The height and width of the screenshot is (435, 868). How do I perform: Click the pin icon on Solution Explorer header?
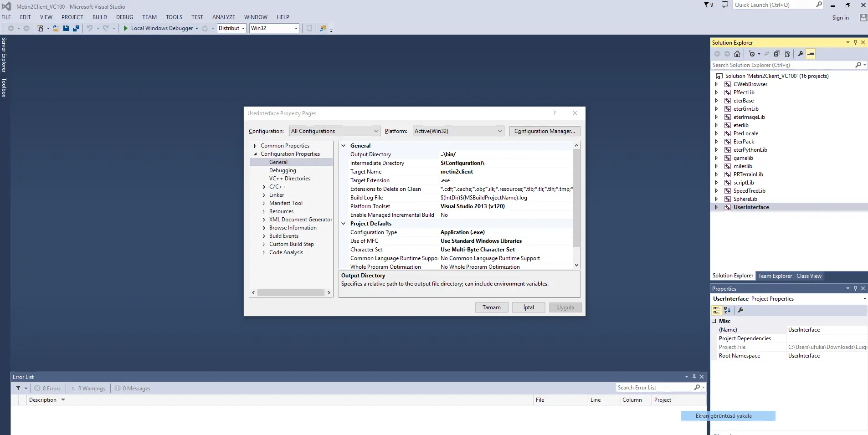[855, 42]
